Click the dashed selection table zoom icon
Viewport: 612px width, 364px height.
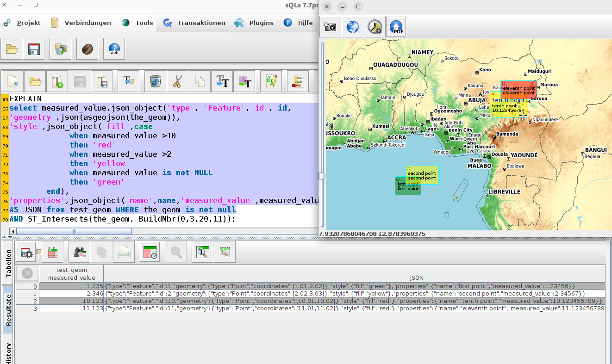225,252
